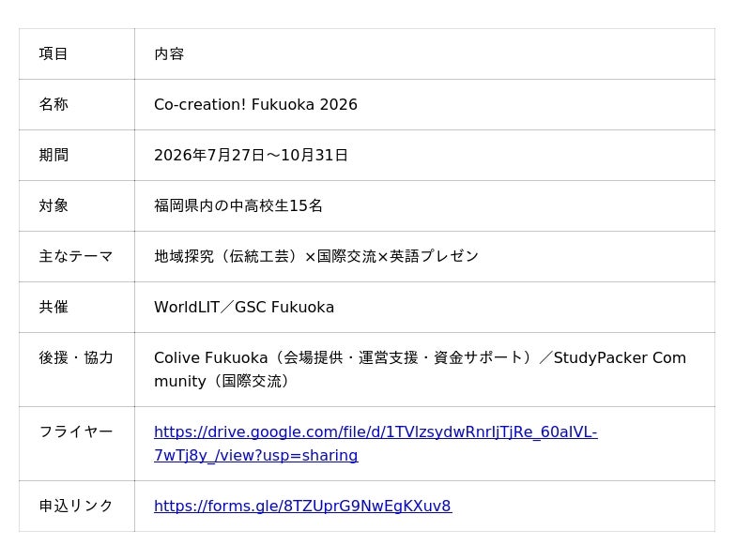Click the Co-creation! Fukuoka 2026 text
The image size is (751, 560).
coord(255,104)
